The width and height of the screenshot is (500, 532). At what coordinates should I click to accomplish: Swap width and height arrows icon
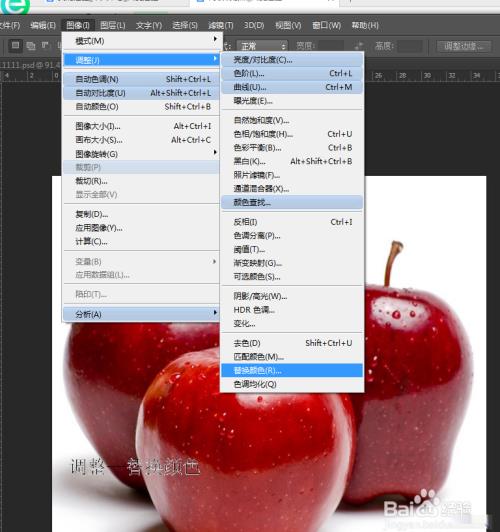click(x=359, y=46)
